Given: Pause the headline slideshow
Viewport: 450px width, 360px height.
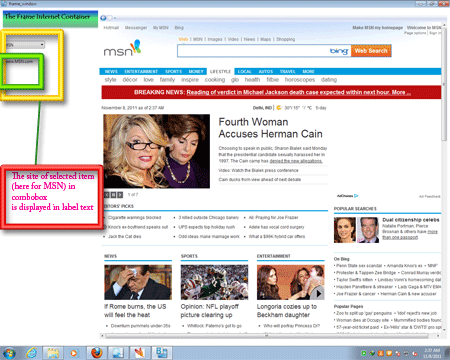Looking at the screenshot, I should (x=113, y=195).
